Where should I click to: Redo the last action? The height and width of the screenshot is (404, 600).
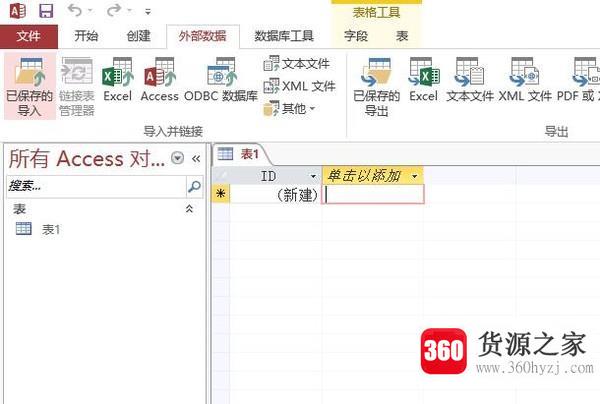pos(114,10)
